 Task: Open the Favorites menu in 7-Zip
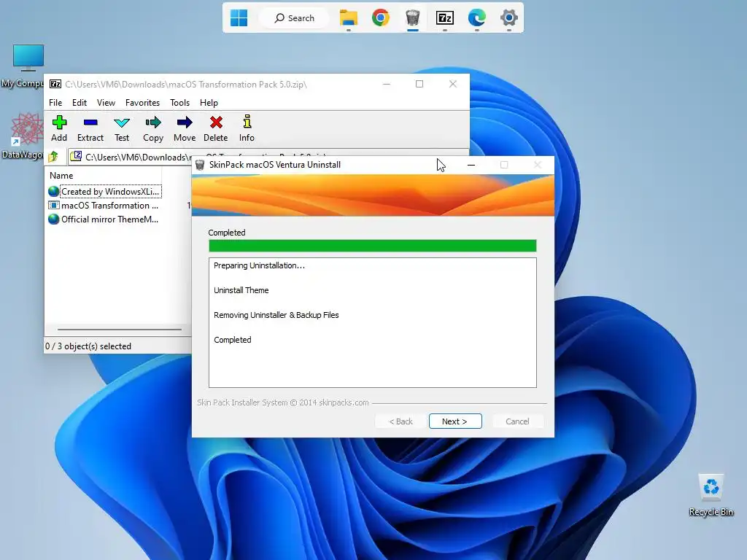tap(142, 102)
